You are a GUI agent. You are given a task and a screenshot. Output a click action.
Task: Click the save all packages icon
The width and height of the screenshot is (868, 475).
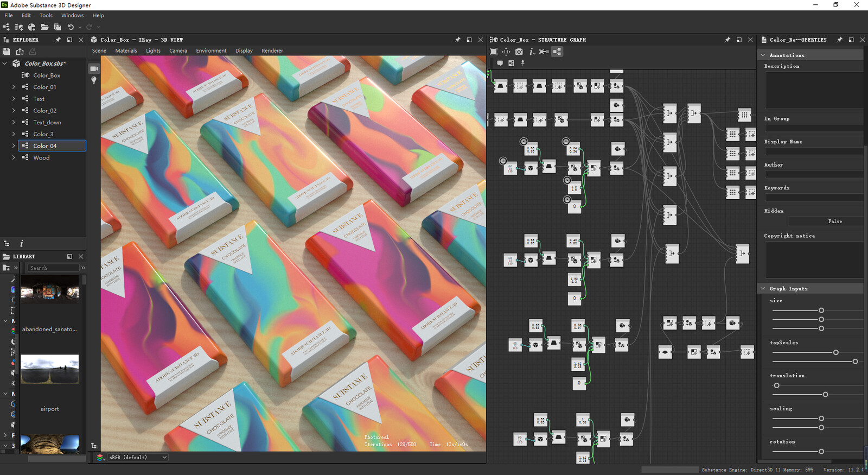58,27
